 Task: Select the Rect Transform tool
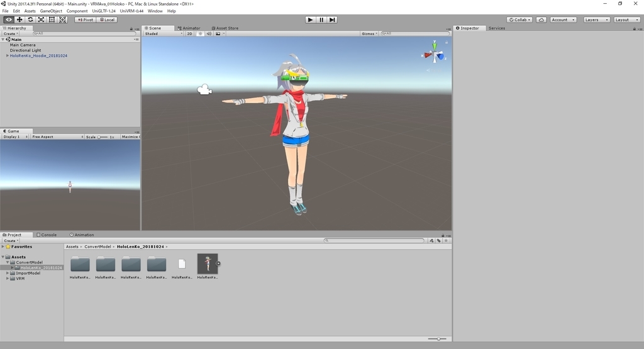pos(52,19)
